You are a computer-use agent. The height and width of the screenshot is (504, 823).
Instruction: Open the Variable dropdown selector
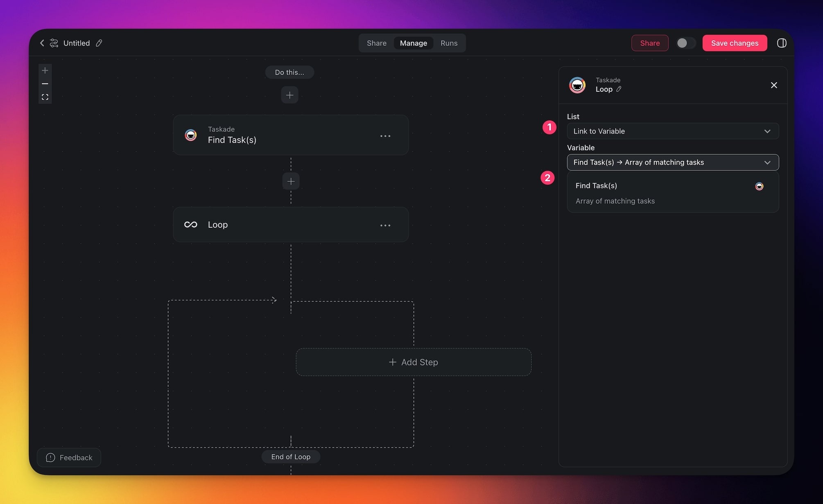672,163
